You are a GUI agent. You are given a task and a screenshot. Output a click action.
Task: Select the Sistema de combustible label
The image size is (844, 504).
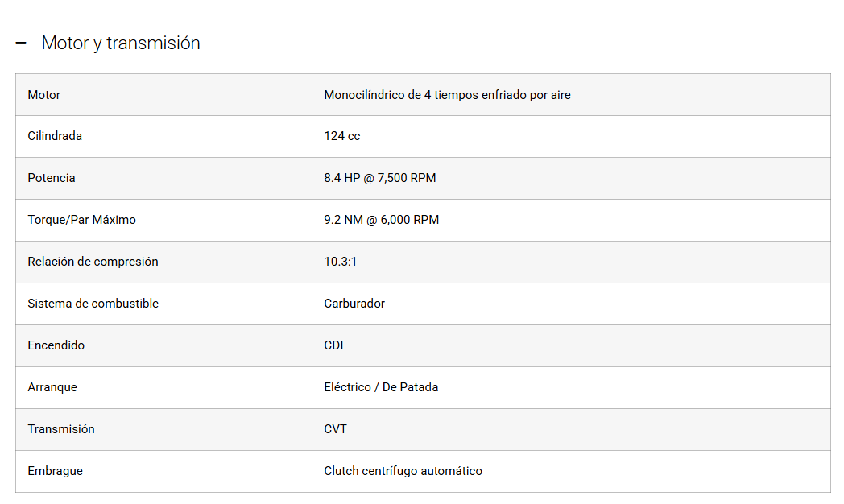93,304
